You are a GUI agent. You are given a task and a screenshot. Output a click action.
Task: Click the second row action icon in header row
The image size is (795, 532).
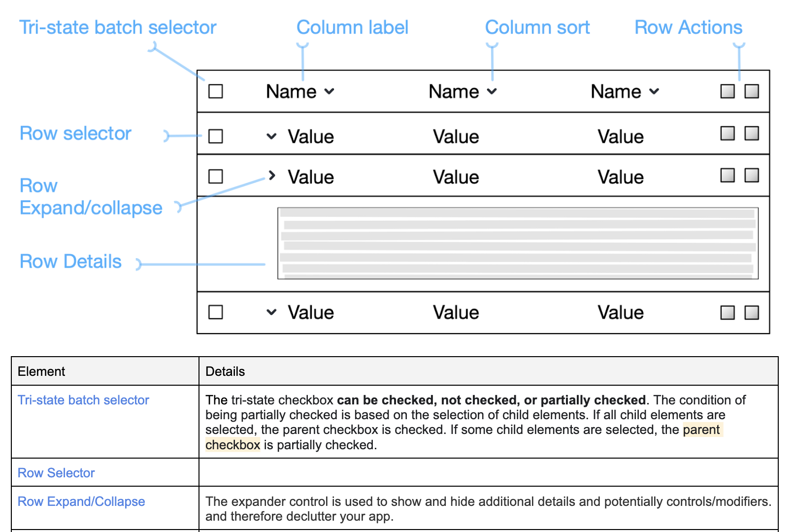[751, 91]
